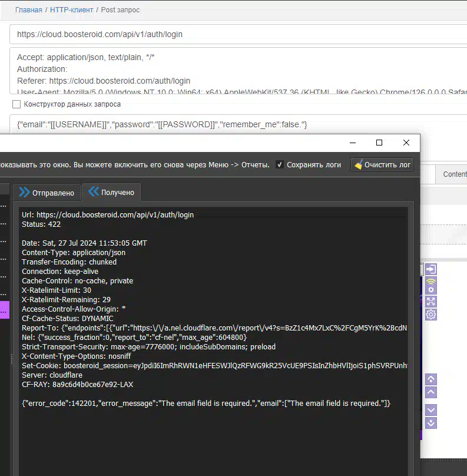This screenshot has width=467, height=476.
Task: Click the Referer header line in headers
Action: pos(104,81)
